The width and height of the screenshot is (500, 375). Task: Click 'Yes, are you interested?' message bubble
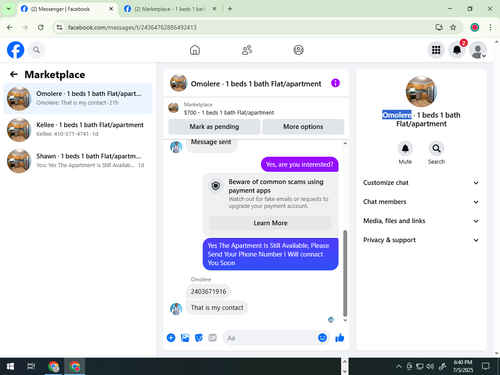point(299,164)
